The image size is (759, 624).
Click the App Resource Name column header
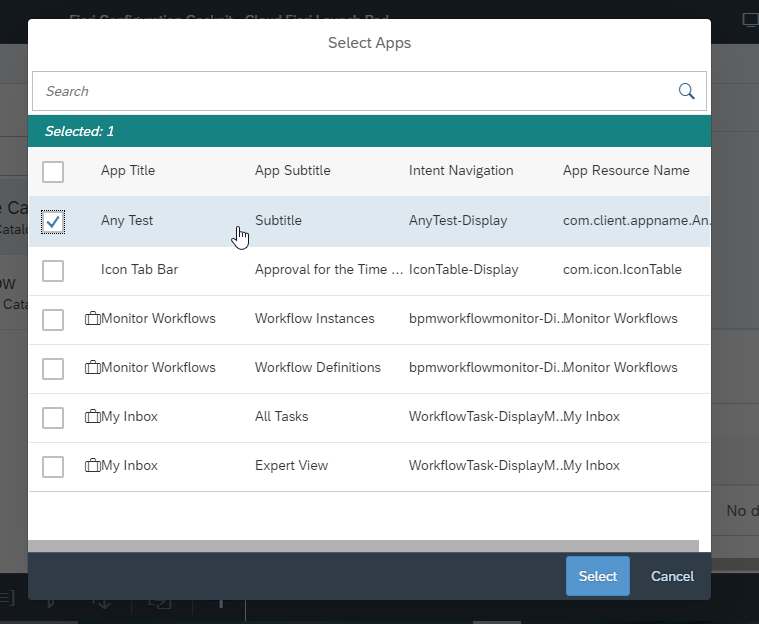click(626, 171)
